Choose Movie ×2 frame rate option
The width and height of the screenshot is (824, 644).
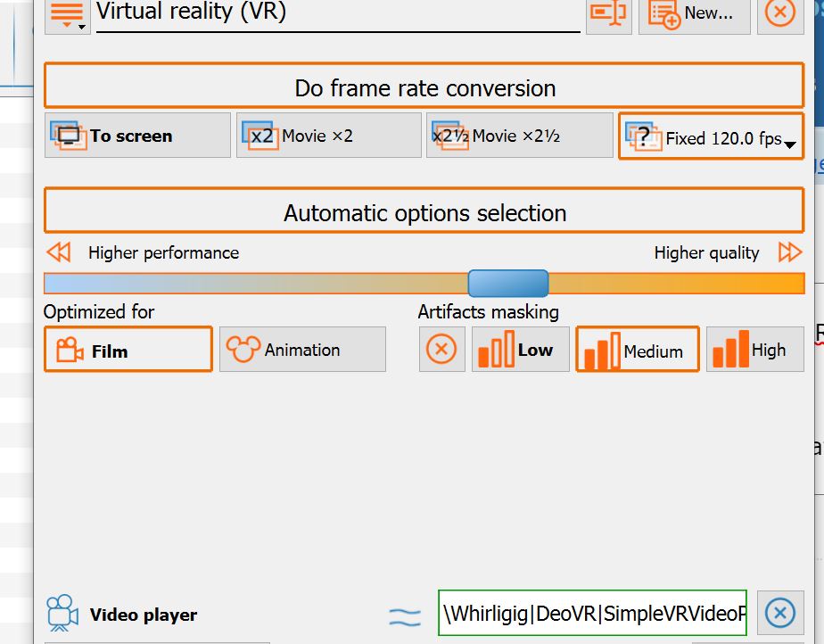(x=328, y=136)
